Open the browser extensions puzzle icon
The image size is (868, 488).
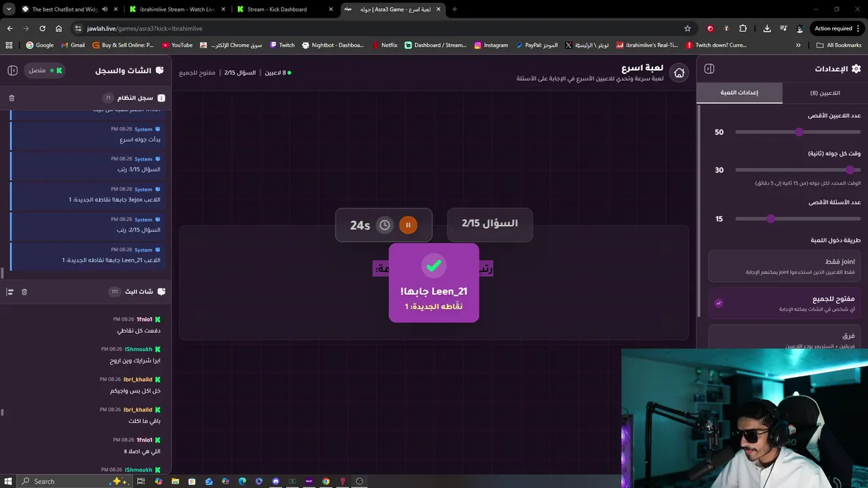click(x=743, y=28)
